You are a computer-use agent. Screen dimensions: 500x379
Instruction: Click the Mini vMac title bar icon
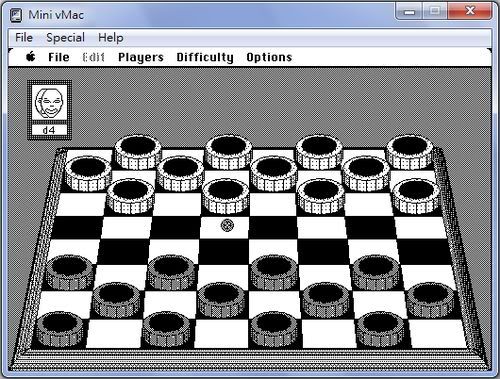pyautogui.click(x=15, y=15)
